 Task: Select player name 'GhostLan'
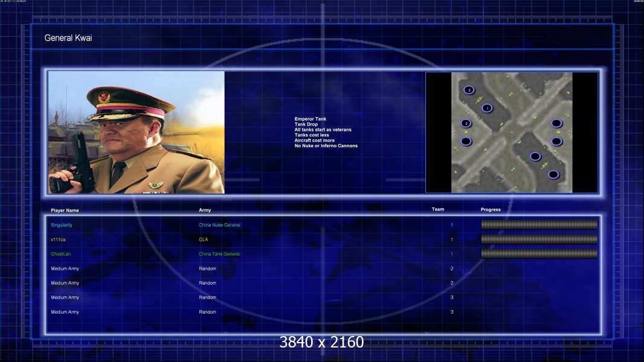61,254
